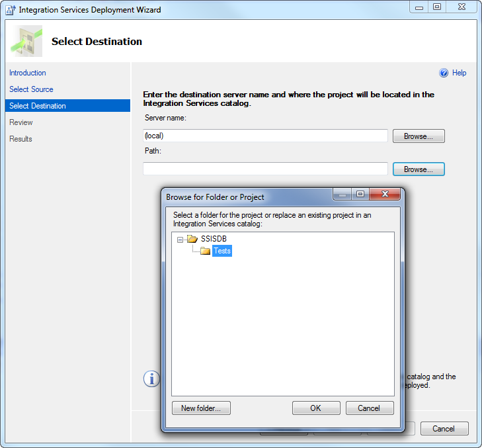Click the SSISDB open folder icon
The height and width of the screenshot is (448, 482).
(192, 239)
